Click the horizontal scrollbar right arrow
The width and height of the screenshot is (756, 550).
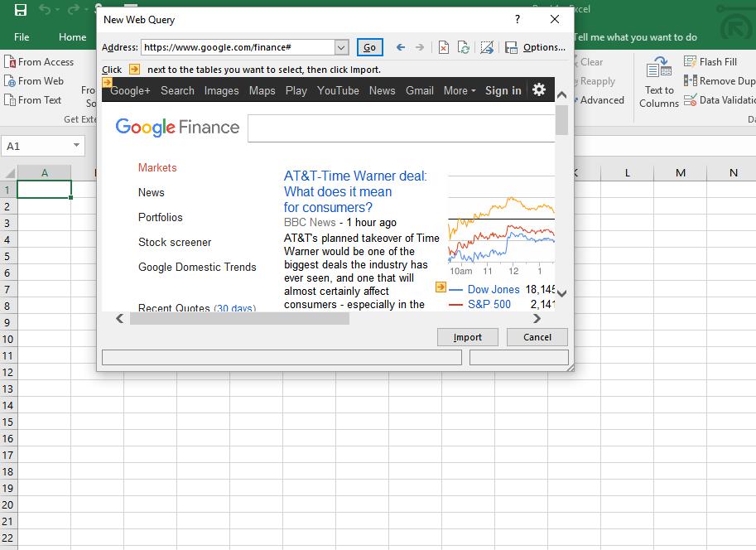click(537, 318)
